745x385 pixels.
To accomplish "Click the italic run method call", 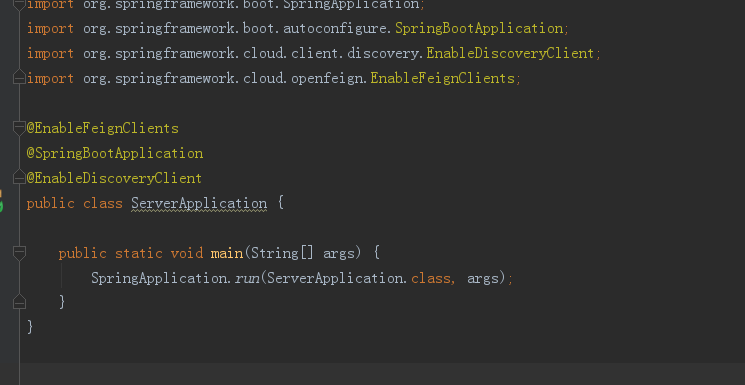I will [247, 278].
